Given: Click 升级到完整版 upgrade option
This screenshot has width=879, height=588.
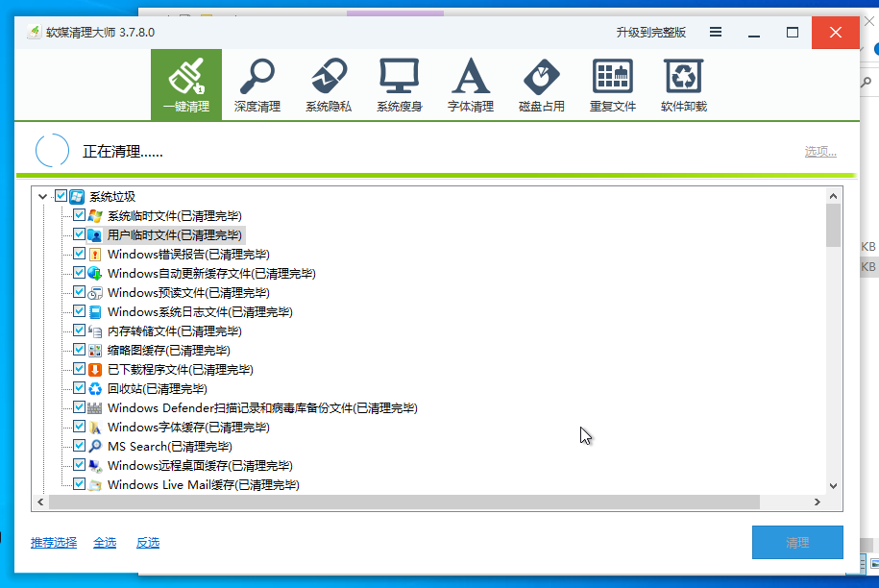Looking at the screenshot, I should [x=650, y=32].
